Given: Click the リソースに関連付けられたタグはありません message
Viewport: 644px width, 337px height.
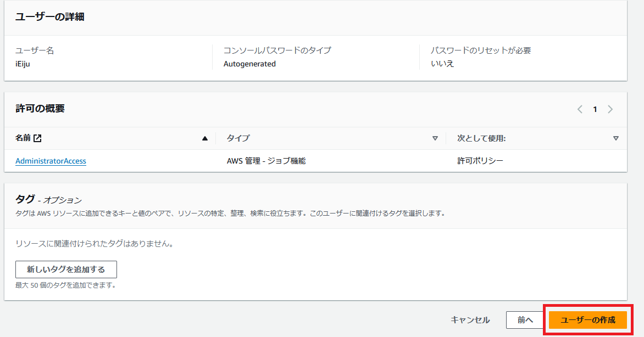Looking at the screenshot, I should click(x=96, y=243).
